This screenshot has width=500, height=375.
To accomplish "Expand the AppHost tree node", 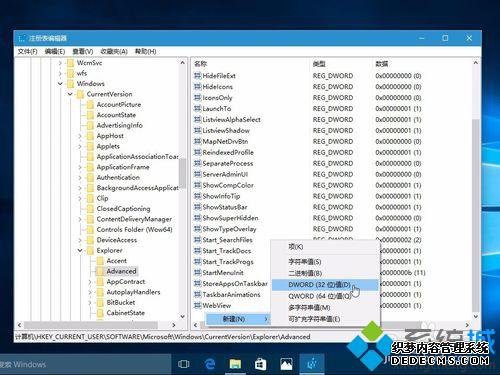I will tap(80, 136).
